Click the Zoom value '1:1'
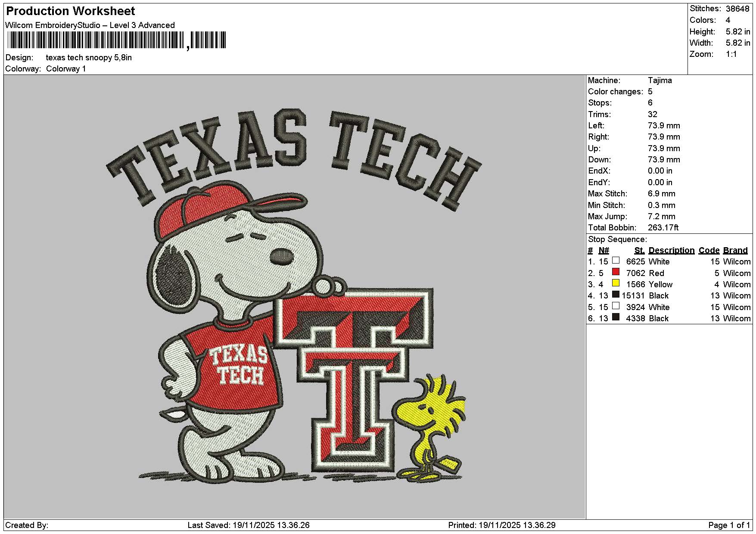This screenshot has width=756, height=534. (x=731, y=54)
